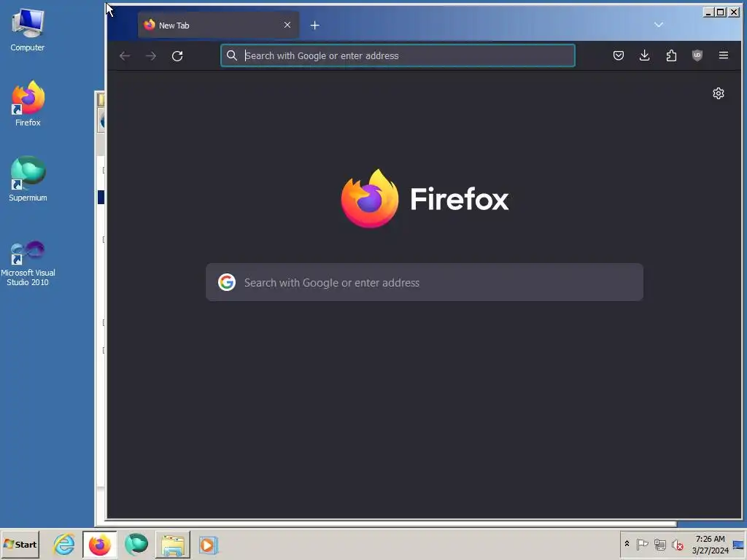The image size is (747, 560).
Task: Personalize new tab with gear icon
Action: [x=719, y=93]
